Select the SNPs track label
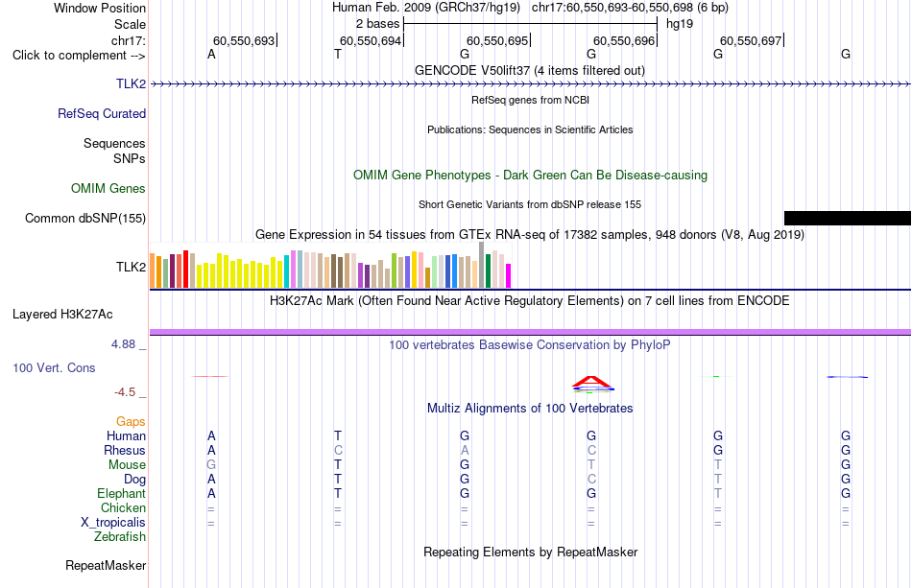 pos(130,158)
